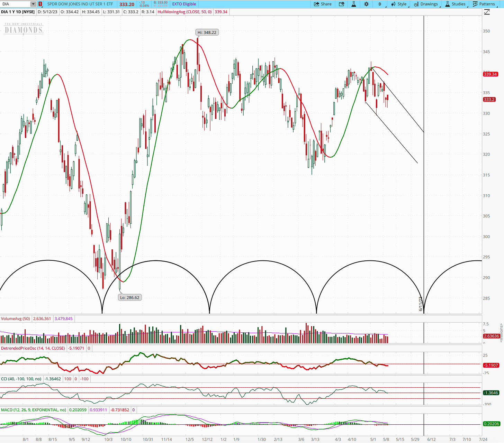Click the Hi: 348.22 price bubble
This screenshot has height=443, width=504.
pyautogui.click(x=207, y=32)
